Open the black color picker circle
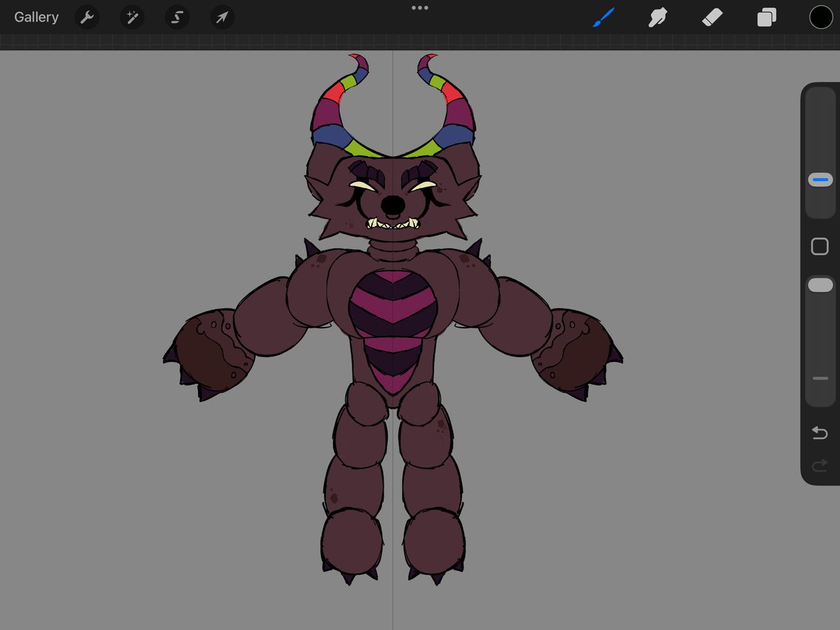The width and height of the screenshot is (840, 630). 821,17
